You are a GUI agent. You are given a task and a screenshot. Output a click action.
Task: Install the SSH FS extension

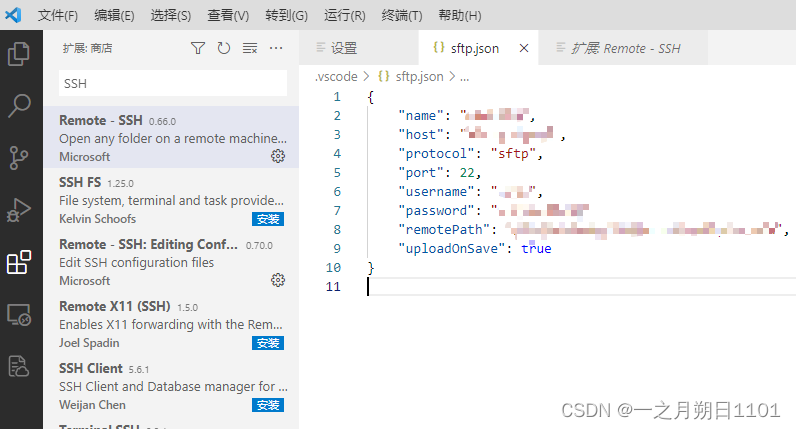[268, 219]
